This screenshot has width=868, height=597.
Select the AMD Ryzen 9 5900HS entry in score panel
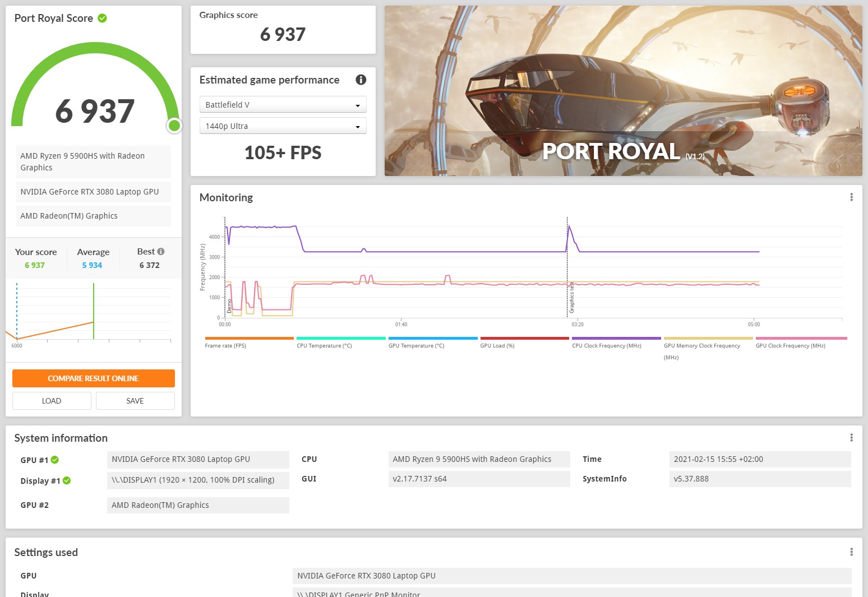94,162
